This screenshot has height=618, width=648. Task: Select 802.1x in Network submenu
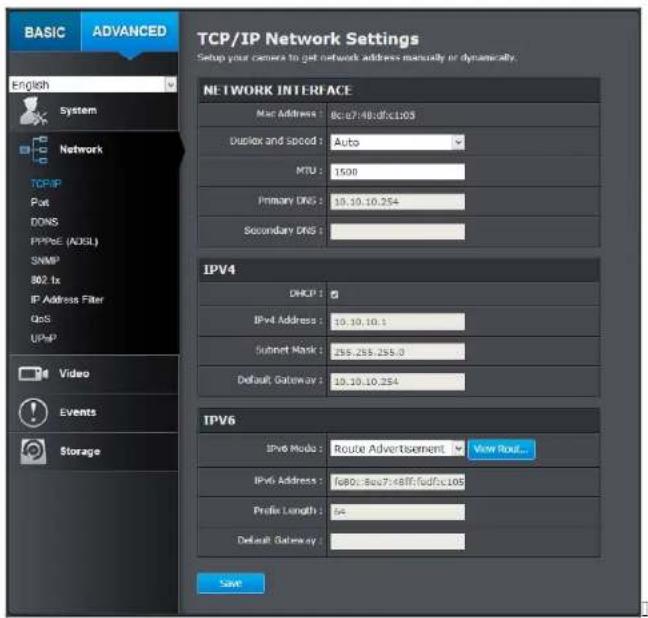[45, 280]
